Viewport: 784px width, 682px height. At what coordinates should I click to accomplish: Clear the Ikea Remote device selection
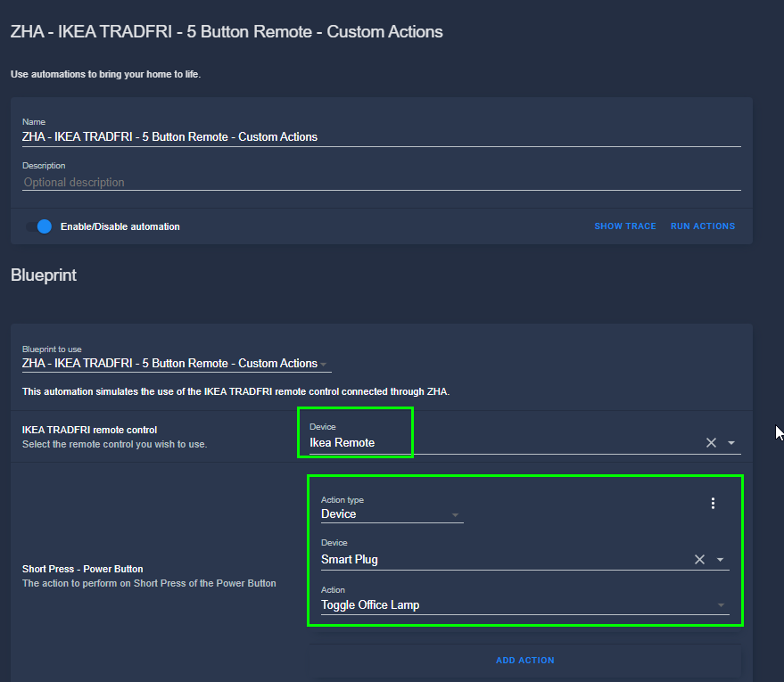[711, 443]
